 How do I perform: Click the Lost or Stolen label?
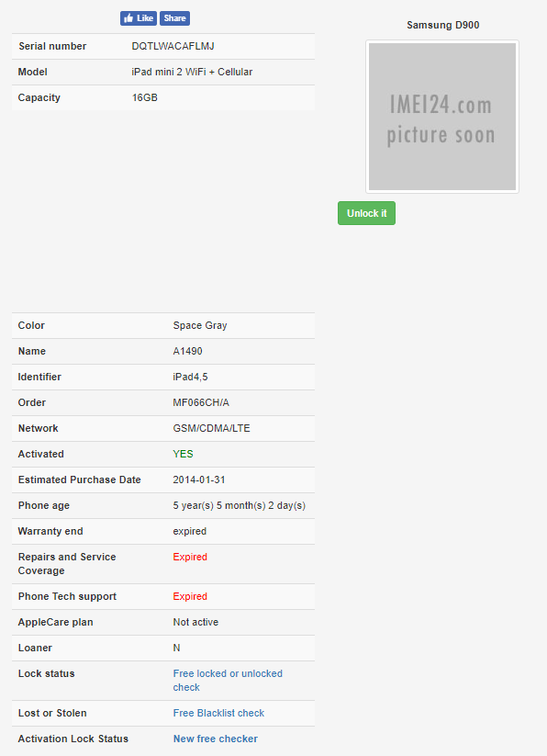(x=52, y=713)
